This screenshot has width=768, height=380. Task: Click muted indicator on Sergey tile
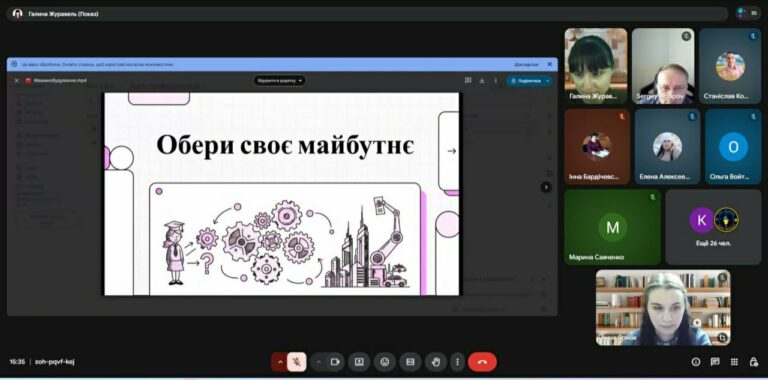(686, 36)
